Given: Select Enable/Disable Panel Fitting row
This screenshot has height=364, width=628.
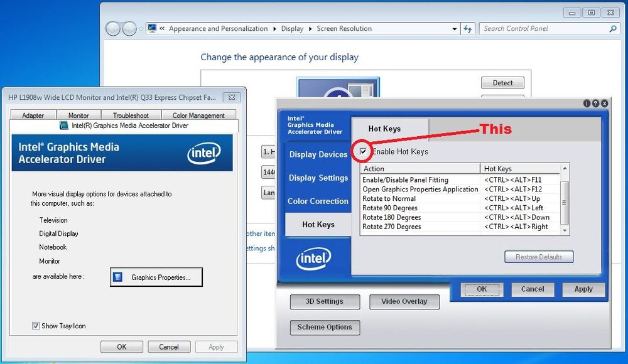Looking at the screenshot, I should [460, 179].
